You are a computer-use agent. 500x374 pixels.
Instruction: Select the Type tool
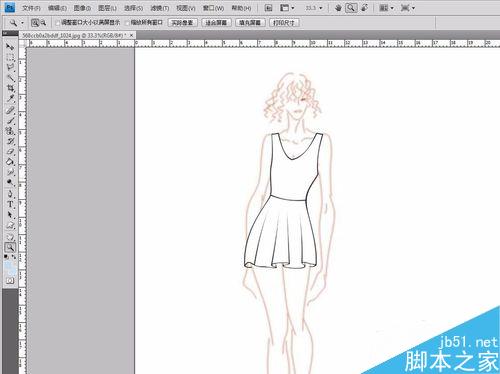(x=10, y=204)
